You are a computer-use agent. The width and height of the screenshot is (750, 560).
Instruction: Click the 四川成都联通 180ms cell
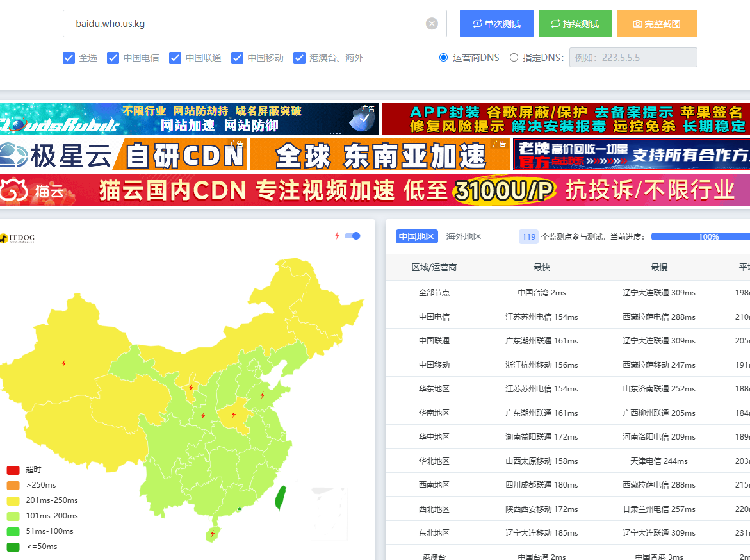click(541, 485)
